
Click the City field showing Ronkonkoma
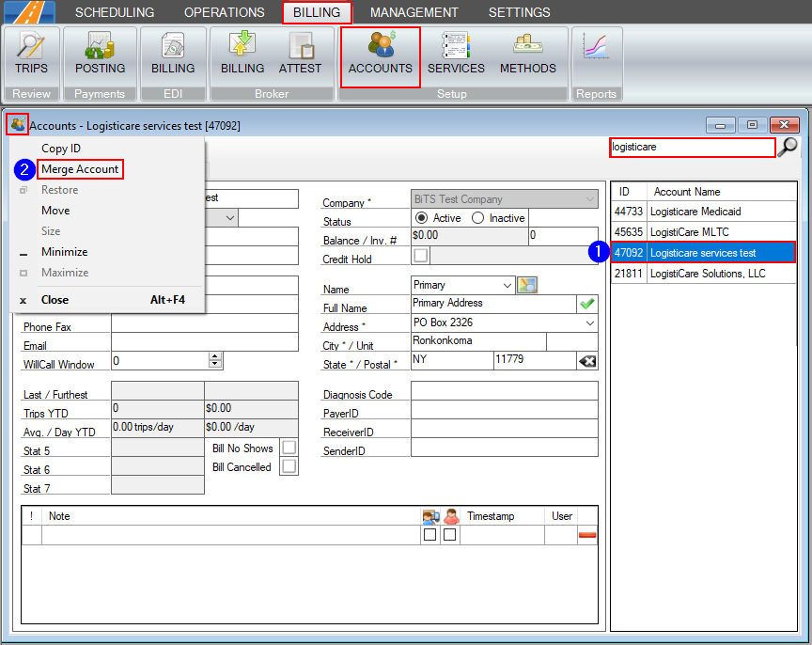point(479,341)
